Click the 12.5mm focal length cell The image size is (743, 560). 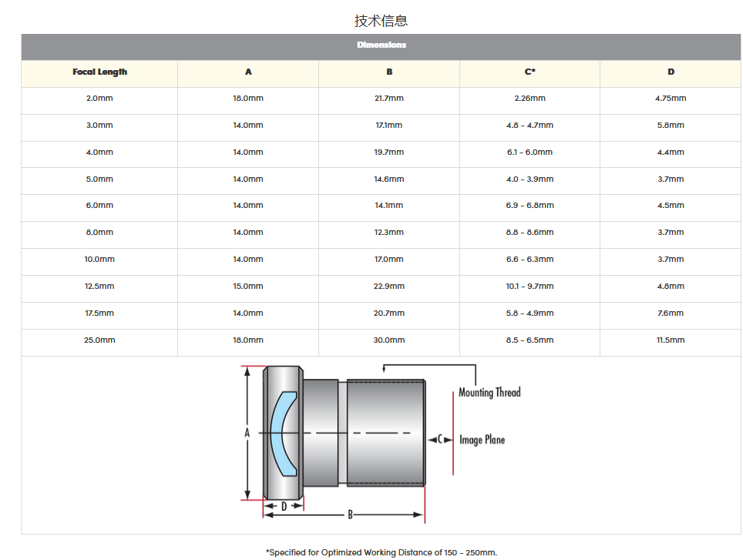coord(99,287)
